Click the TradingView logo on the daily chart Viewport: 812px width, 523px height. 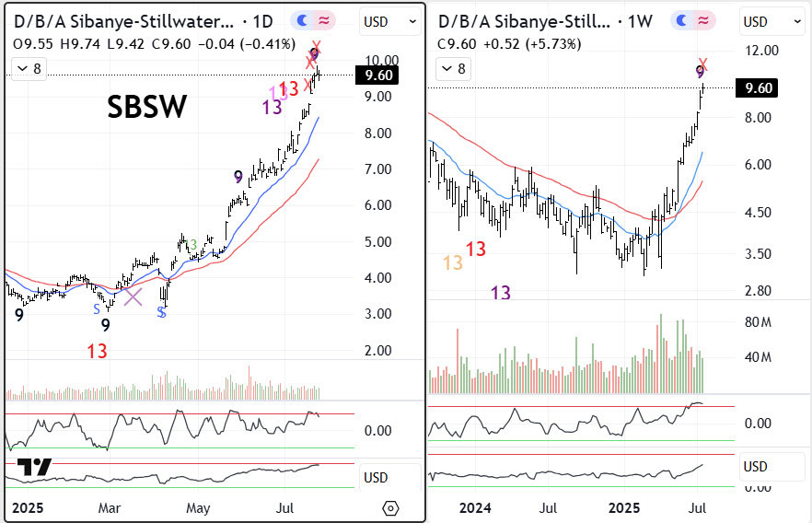34,467
